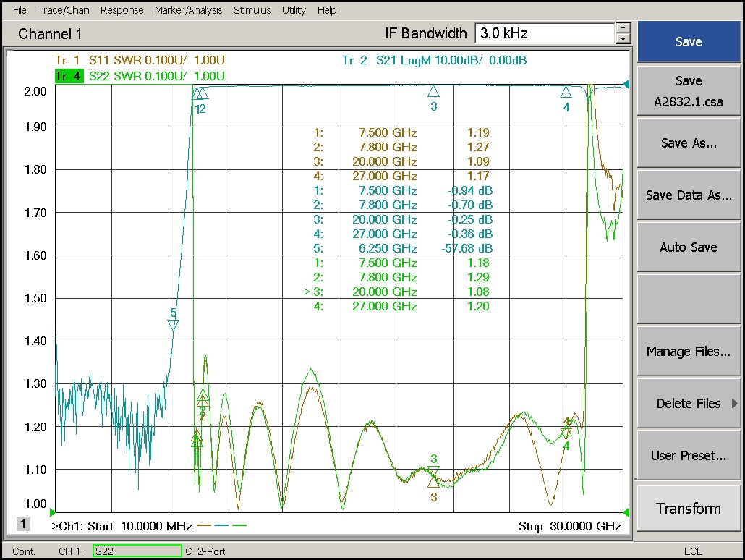The width and height of the screenshot is (745, 560).
Task: Increase IF Bandwidth with up arrow
Action: (x=623, y=28)
